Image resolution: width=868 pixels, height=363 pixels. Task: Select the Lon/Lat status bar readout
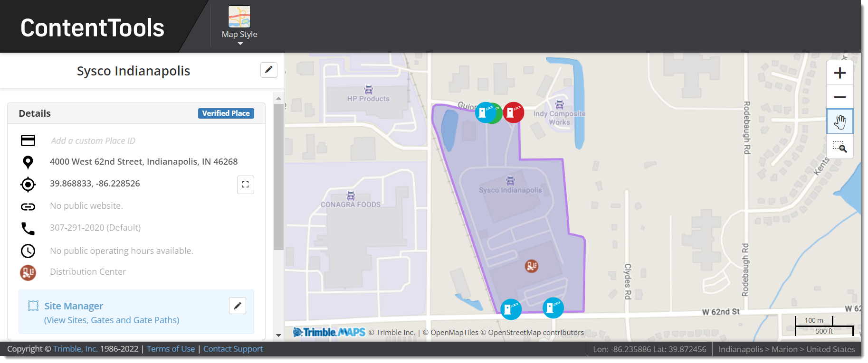(x=649, y=349)
